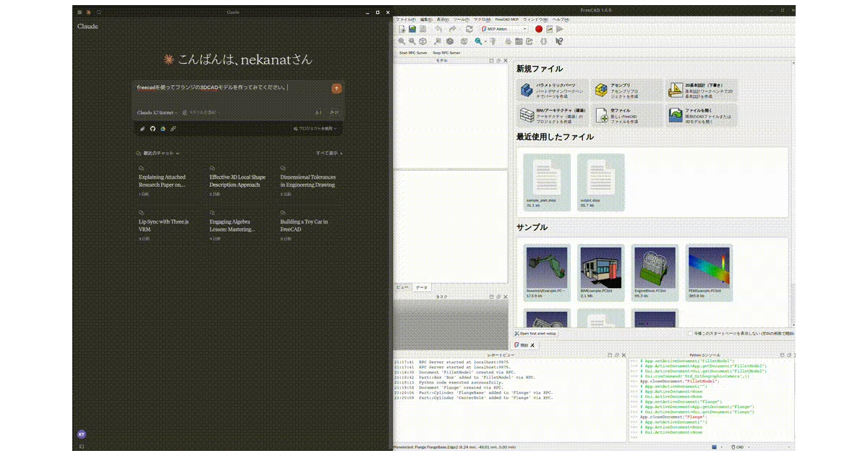Image resolution: width=868 pixels, height=456 pixels.
Task: Click FreeCAD's new document icon
Action: [x=402, y=29]
